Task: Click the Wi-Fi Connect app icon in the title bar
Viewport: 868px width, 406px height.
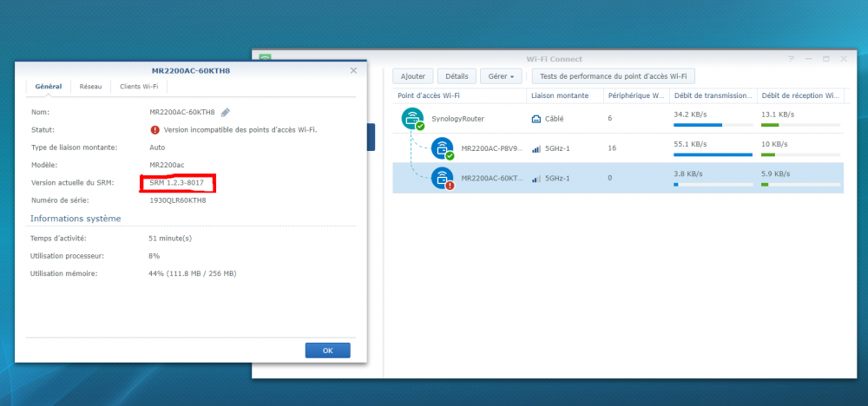Action: click(265, 59)
